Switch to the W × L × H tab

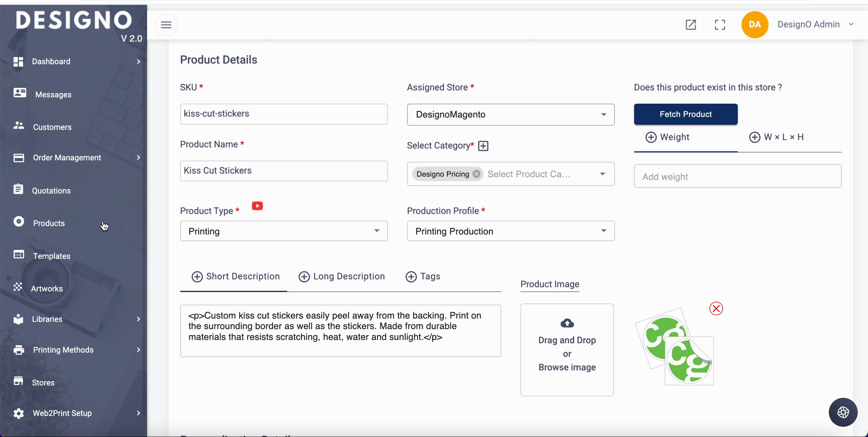(x=776, y=137)
